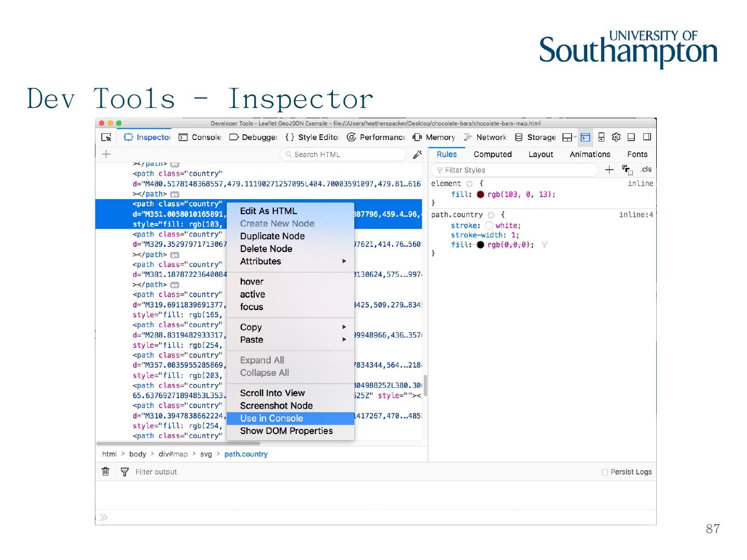
Task: Activate the element picker tool
Action: pyautogui.click(x=106, y=137)
